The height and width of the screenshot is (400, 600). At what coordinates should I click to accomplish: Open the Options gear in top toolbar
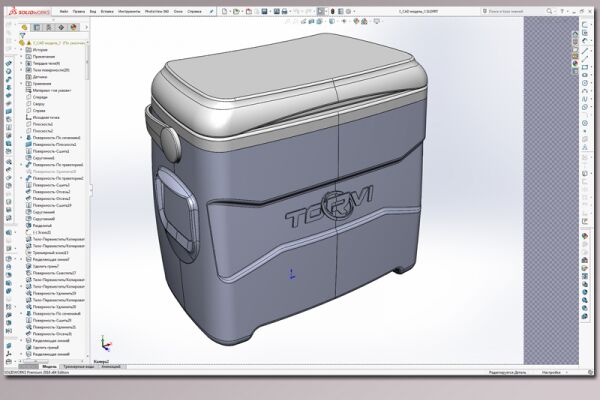point(348,11)
